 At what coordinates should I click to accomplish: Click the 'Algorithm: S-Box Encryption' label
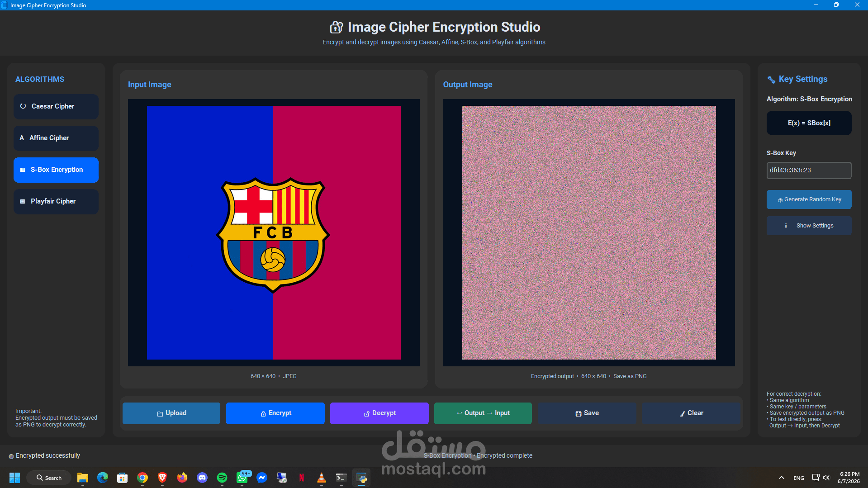[x=809, y=99]
